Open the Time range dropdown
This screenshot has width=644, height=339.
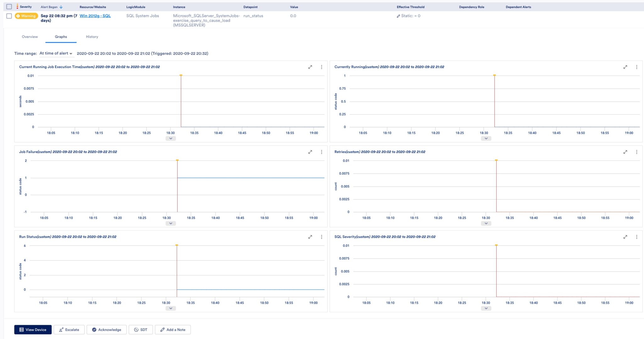pos(56,53)
